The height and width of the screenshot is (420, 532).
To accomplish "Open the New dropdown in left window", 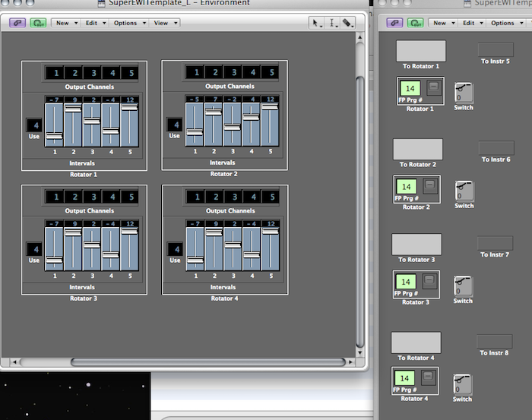I will pos(65,23).
